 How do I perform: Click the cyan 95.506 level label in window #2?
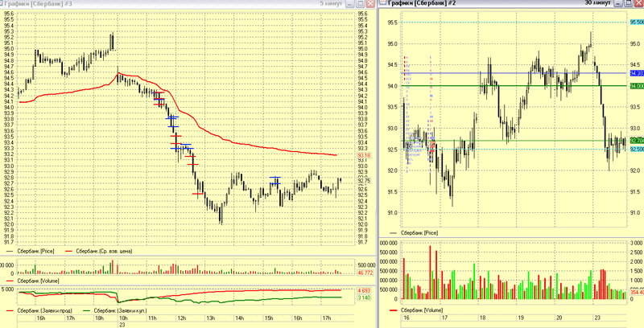pos(637,23)
